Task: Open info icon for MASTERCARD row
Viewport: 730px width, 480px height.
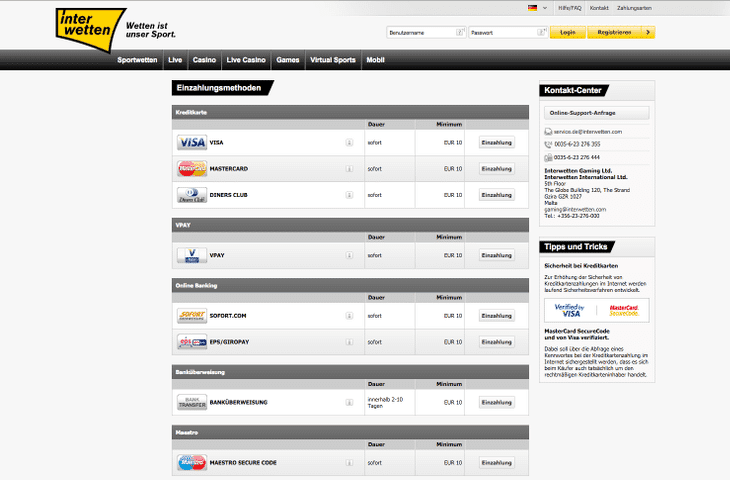Action: click(x=349, y=169)
